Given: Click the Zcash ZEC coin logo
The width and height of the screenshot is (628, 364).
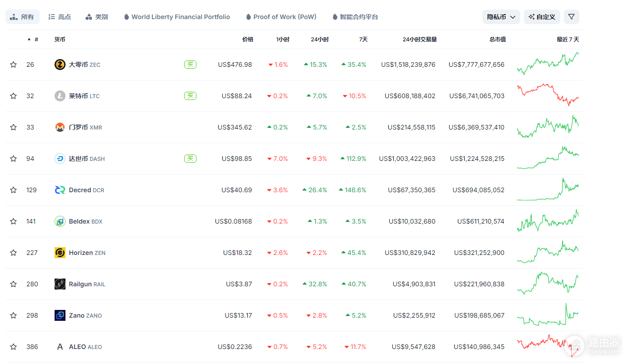Looking at the screenshot, I should [60, 65].
